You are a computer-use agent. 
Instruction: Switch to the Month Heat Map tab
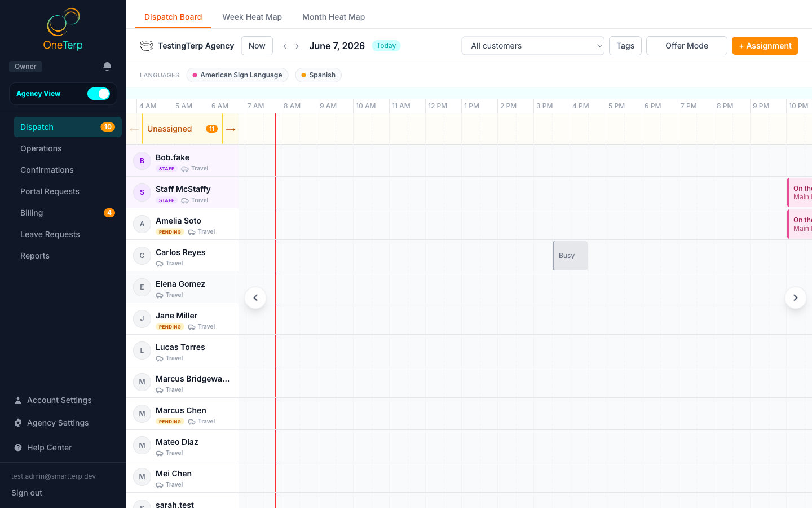(333, 17)
